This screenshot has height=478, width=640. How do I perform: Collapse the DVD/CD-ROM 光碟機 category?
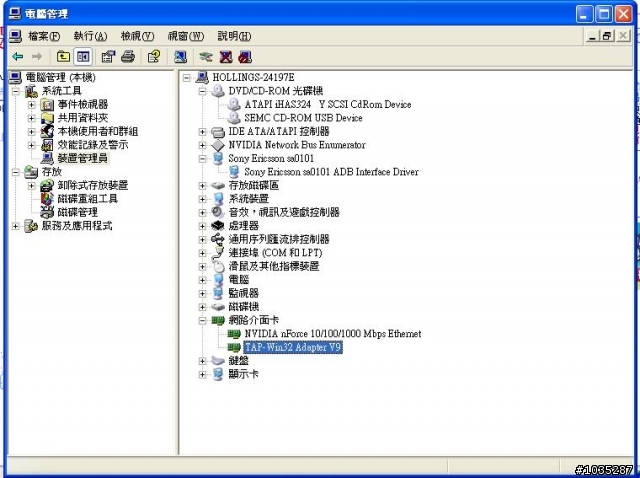(x=202, y=91)
